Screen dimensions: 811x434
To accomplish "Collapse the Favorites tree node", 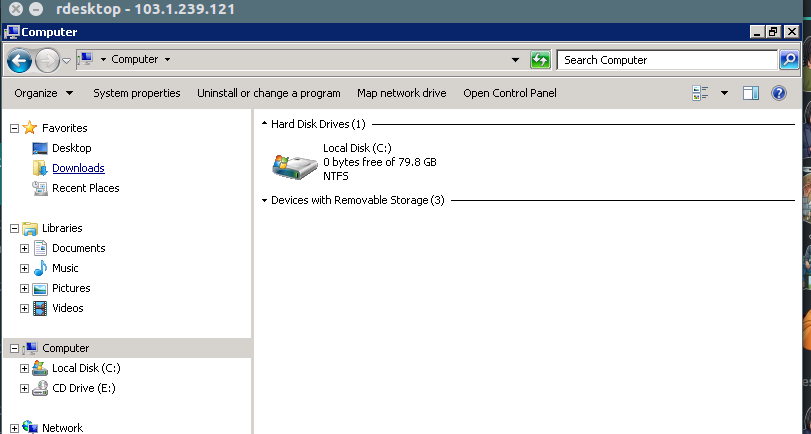I will pyautogui.click(x=14, y=128).
